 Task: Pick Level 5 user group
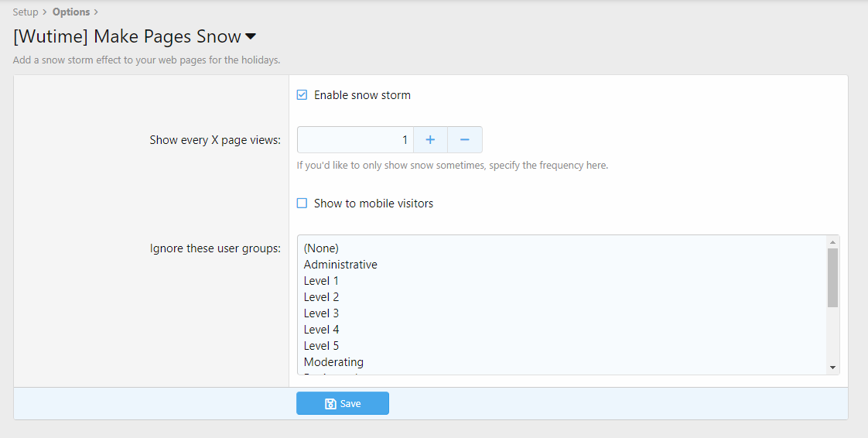(321, 346)
